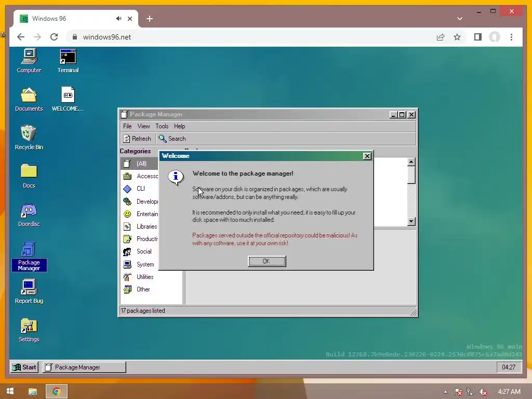
Task: Click the browser back arrow
Action: (21, 37)
